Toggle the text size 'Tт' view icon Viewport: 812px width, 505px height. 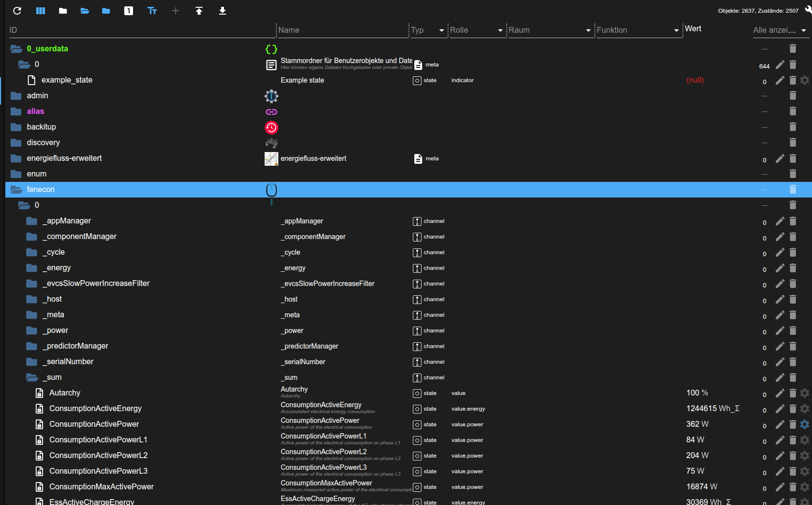tap(152, 11)
